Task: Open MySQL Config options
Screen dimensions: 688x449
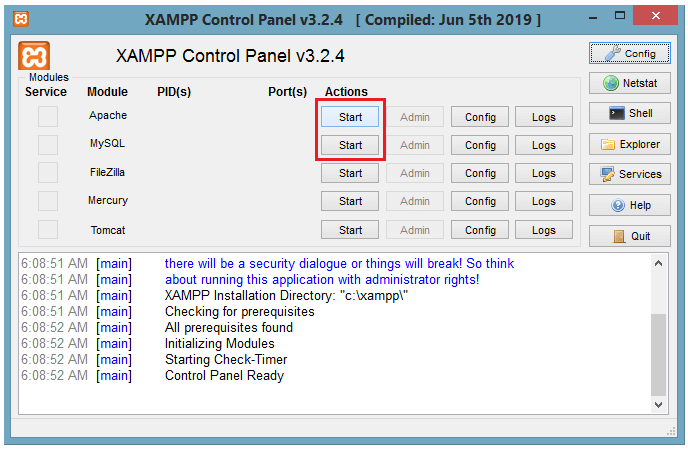Action: (480, 145)
